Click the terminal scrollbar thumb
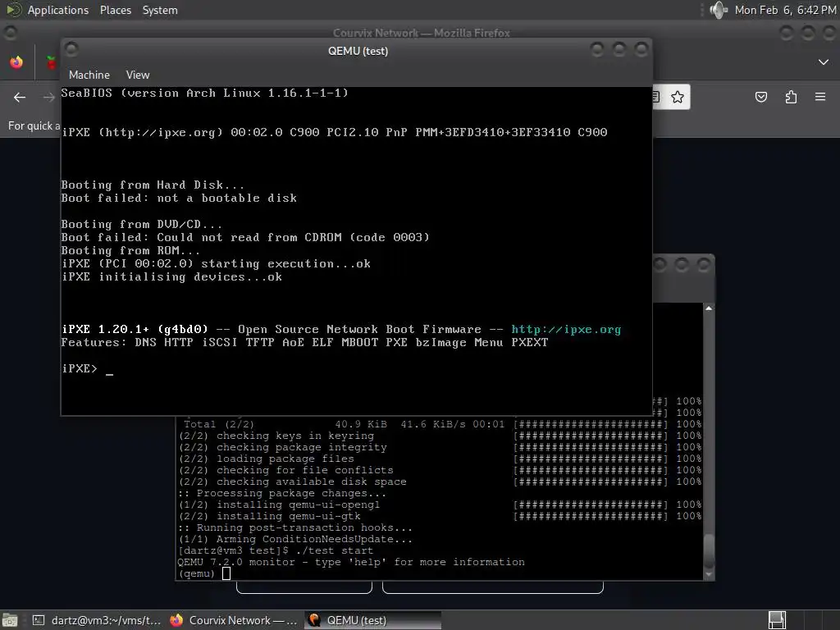Image resolution: width=840 pixels, height=630 pixels. tap(709, 550)
